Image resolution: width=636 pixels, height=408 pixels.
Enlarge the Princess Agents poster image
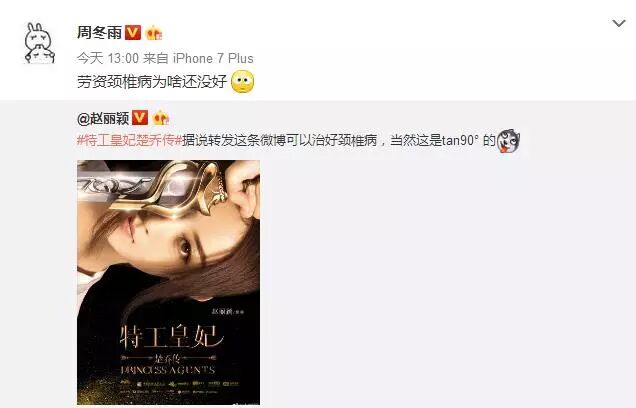point(168,282)
